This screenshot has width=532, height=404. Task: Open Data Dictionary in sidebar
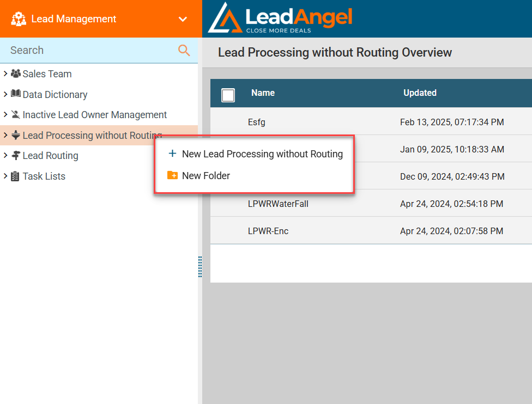coord(55,95)
